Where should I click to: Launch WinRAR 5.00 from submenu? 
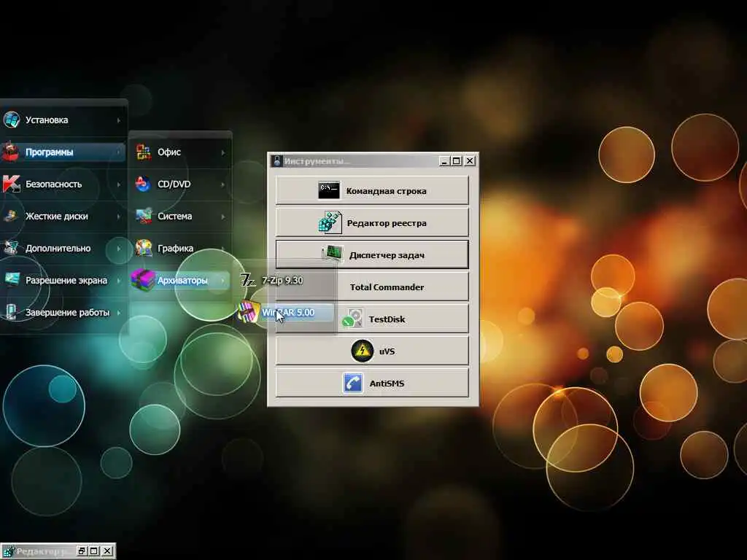point(286,312)
